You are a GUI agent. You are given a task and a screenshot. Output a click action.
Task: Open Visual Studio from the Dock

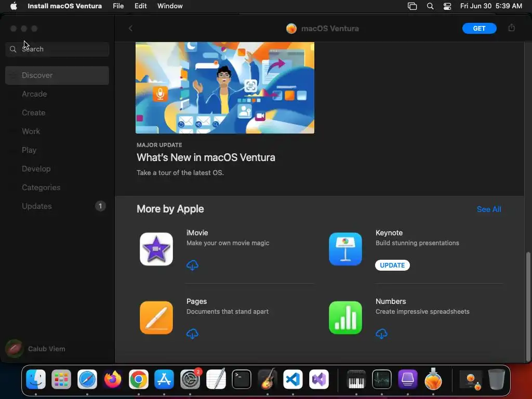[x=319, y=379]
